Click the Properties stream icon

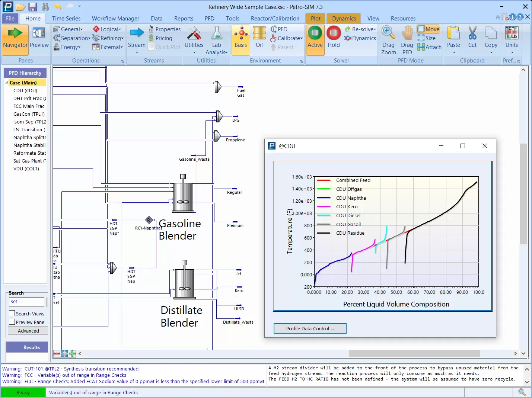pyautogui.click(x=151, y=29)
